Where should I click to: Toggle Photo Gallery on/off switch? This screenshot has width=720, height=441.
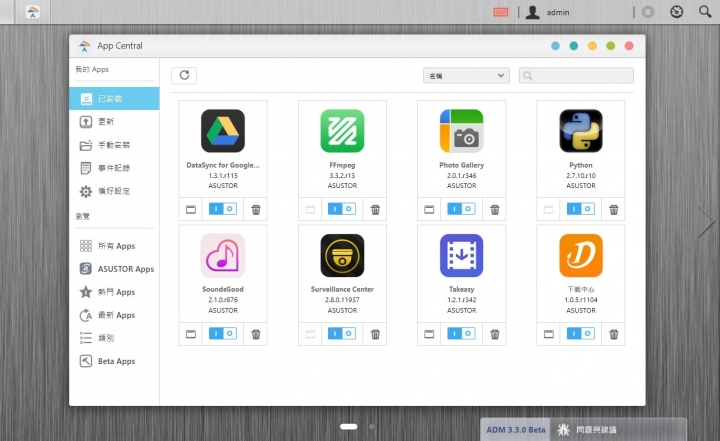pos(461,209)
